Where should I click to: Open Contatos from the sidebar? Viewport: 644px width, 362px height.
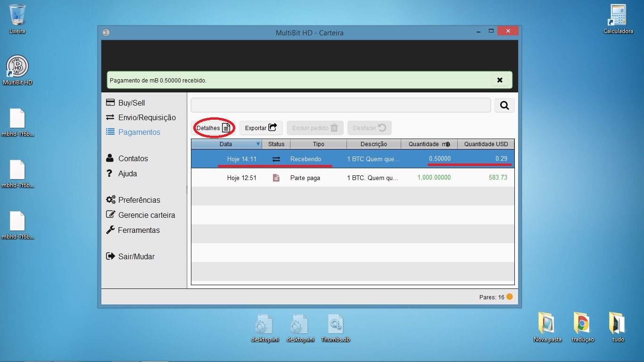coord(132,158)
